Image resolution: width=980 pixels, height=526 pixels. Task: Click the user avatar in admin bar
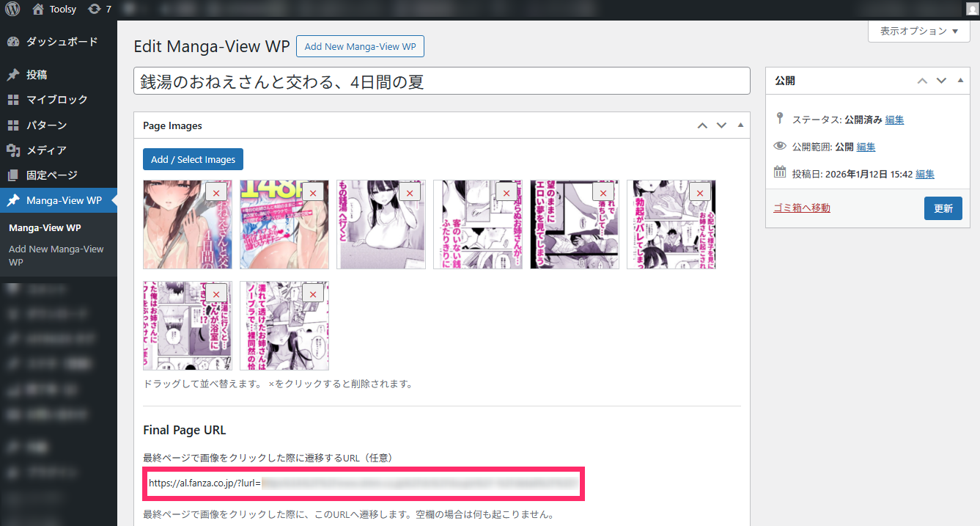point(971,10)
